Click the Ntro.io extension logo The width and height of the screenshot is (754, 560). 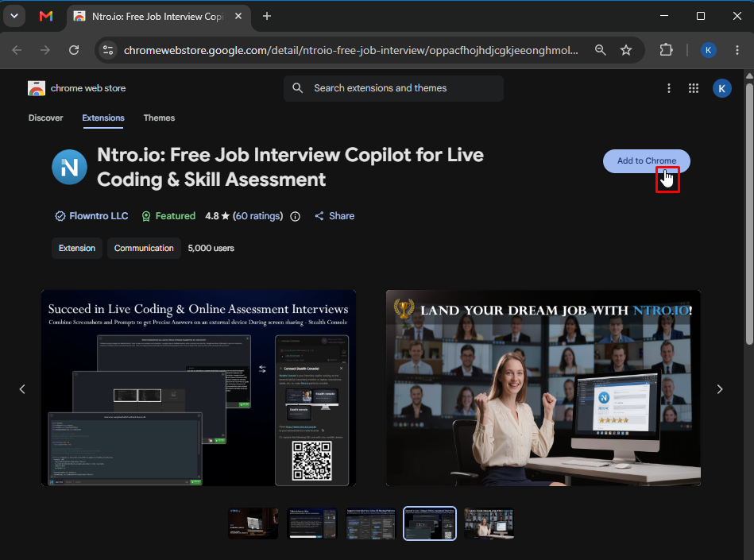(70, 168)
